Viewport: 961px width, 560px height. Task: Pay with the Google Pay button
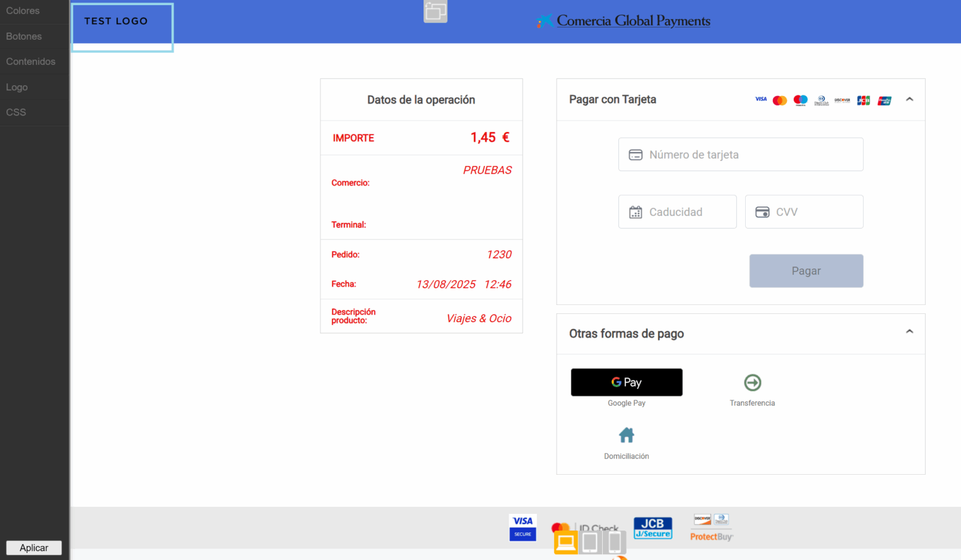pyautogui.click(x=627, y=383)
